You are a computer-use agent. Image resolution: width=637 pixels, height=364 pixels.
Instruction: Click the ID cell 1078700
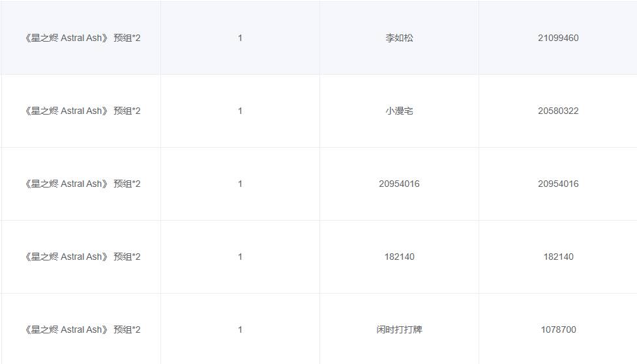point(557,329)
